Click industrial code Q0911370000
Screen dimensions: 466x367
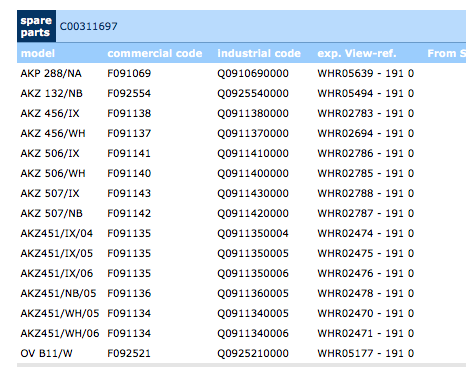[253, 133]
